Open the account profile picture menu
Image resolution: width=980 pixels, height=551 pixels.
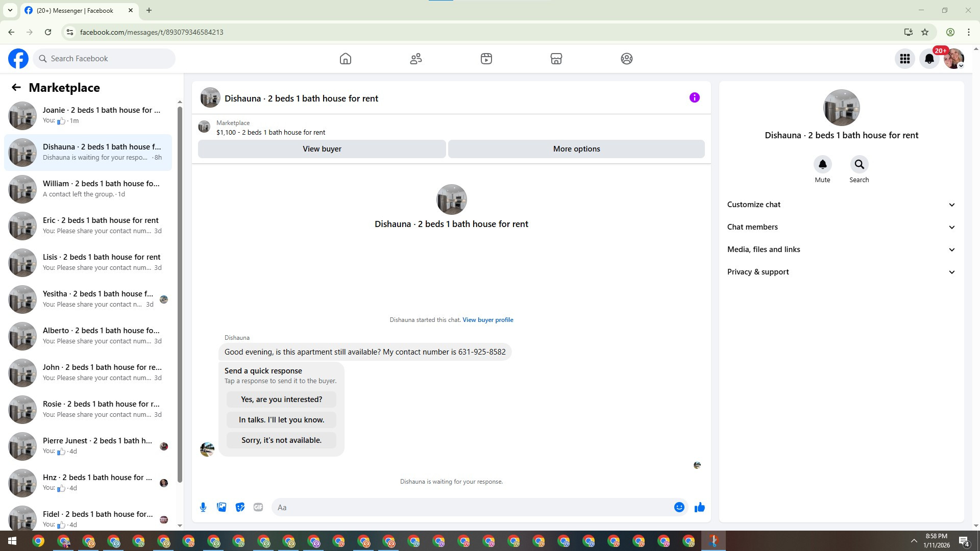click(x=953, y=59)
